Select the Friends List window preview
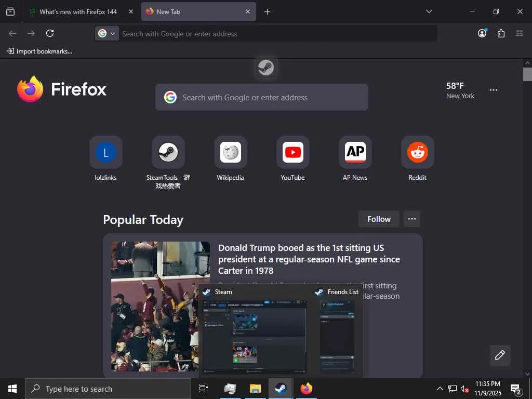 click(337, 337)
